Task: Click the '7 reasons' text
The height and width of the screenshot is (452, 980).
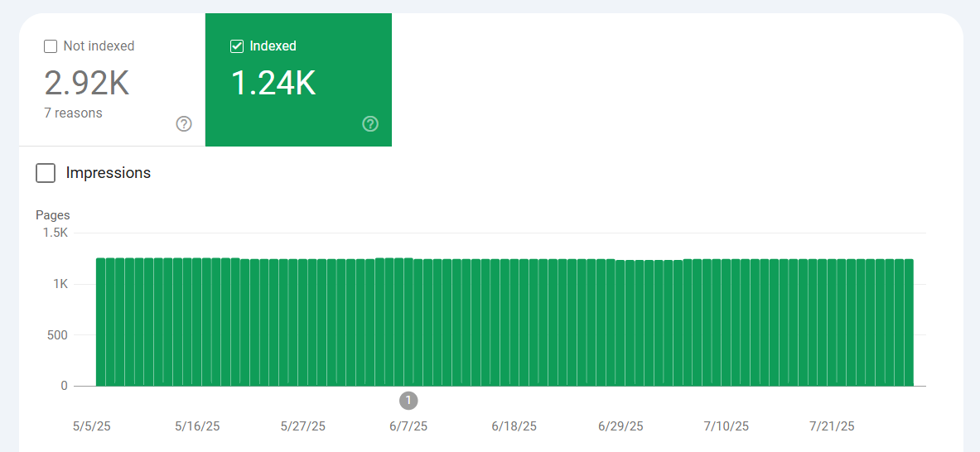Action: tap(73, 113)
